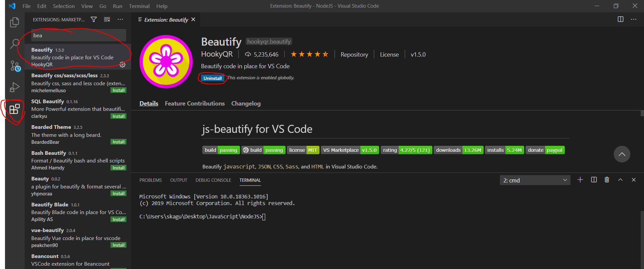Viewport: 644px width, 269px height.
Task: Open manage gear for Beautify extension
Action: point(122,65)
